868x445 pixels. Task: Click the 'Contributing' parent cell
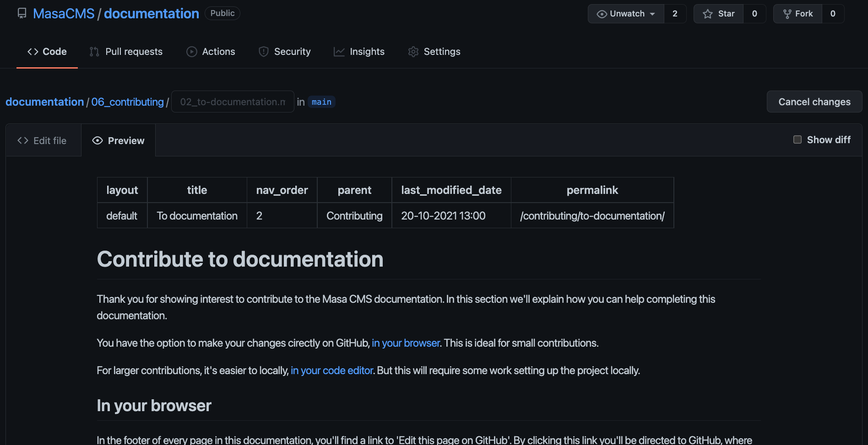[x=354, y=215]
